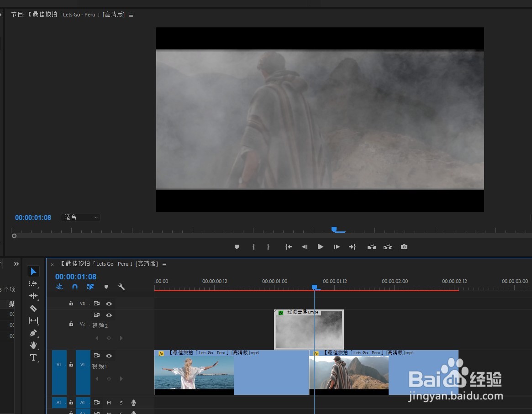Solo the A1 audio track
The image size is (532, 414).
coord(121,403)
